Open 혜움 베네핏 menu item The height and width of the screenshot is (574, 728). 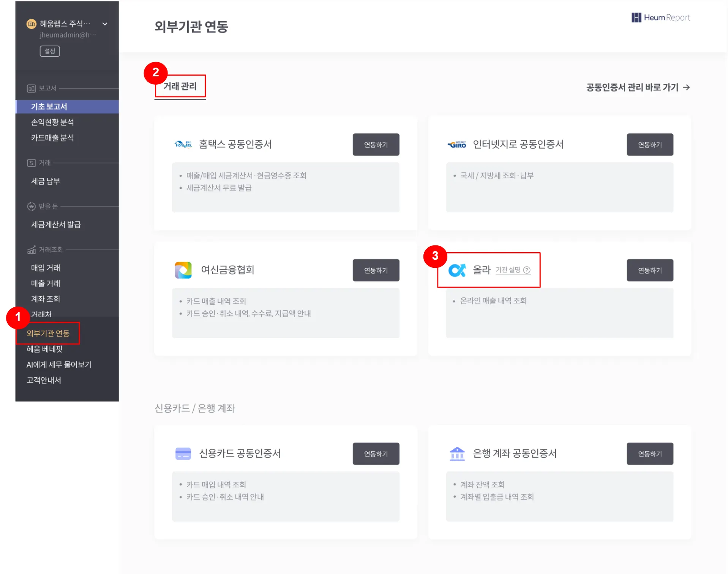click(x=44, y=349)
